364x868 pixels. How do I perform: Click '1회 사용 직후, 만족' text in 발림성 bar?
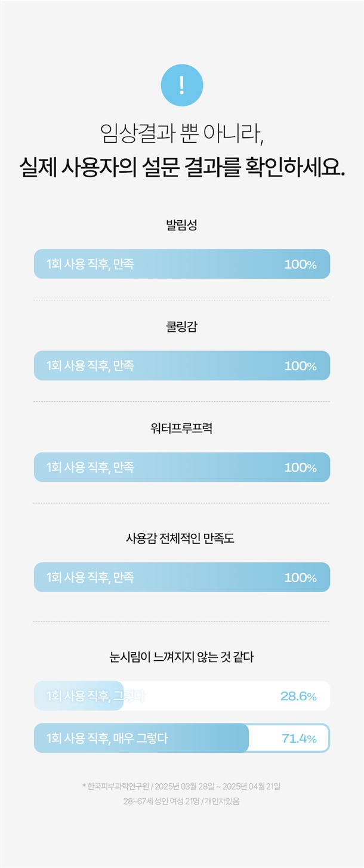[x=90, y=264]
